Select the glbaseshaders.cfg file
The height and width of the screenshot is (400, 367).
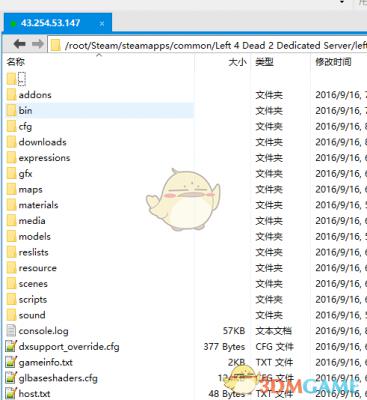click(x=58, y=378)
